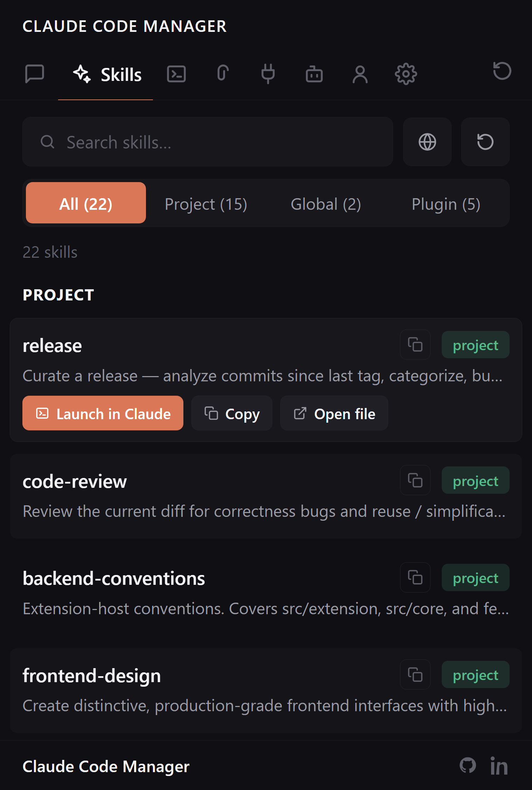Open the chat bubble tab
The width and height of the screenshot is (532, 790).
coord(35,74)
